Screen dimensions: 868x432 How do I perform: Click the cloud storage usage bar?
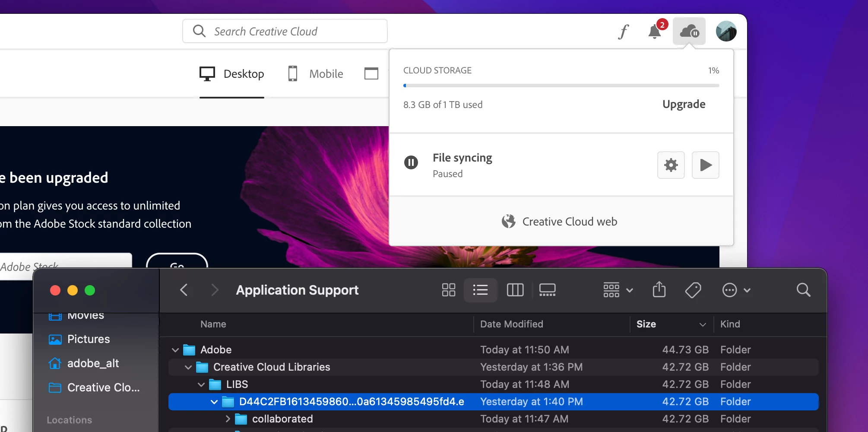(x=561, y=86)
